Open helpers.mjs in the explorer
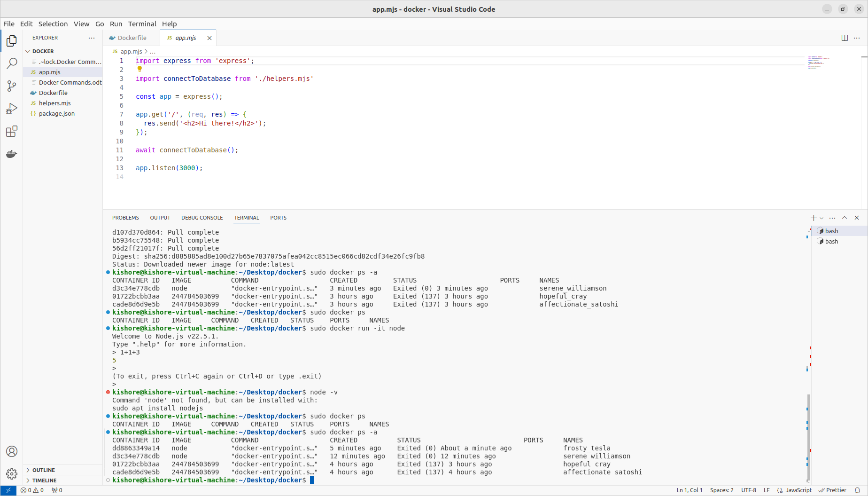This screenshot has height=496, width=868. point(54,103)
